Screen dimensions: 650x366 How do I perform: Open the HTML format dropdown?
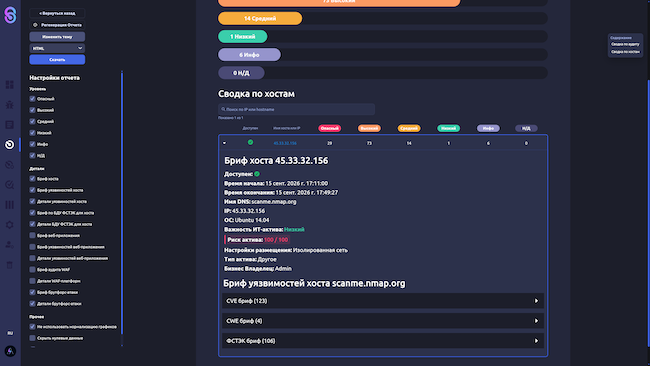tap(57, 48)
